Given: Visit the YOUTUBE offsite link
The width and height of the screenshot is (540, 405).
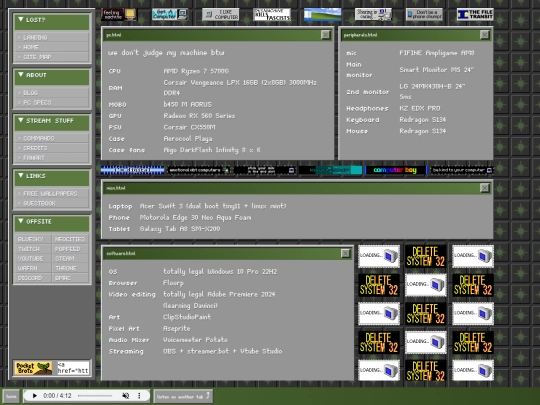Looking at the screenshot, I should click(33, 258).
